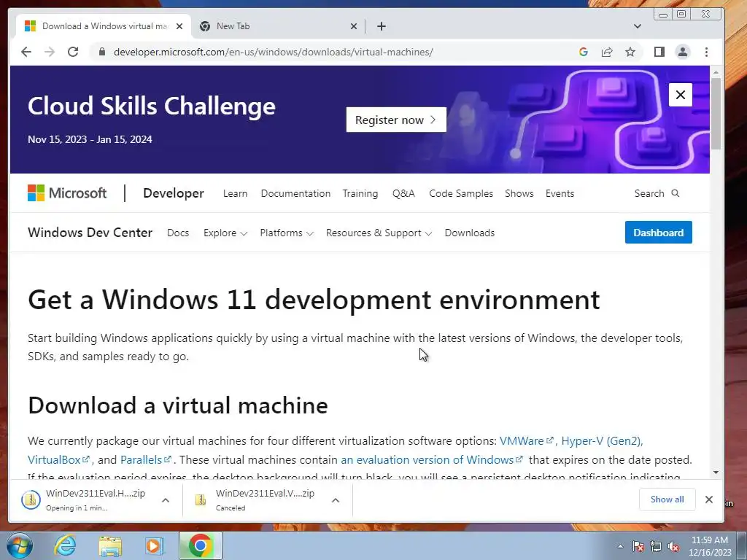Screen dimensions: 747x560
Task: Open the side panel icon
Action: 659,52
